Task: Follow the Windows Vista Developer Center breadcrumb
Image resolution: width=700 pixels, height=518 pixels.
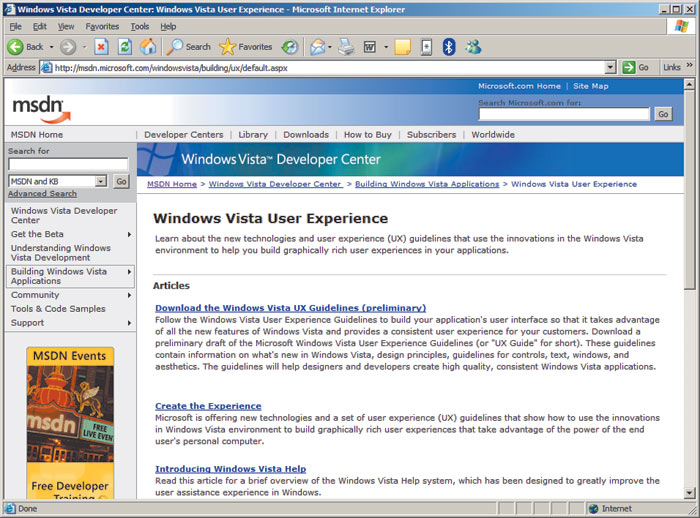Action: pyautogui.click(x=275, y=184)
